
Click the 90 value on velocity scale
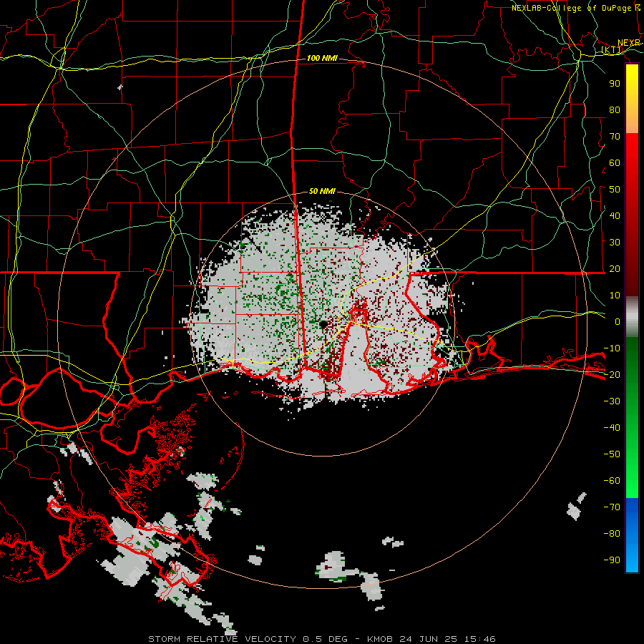point(615,84)
